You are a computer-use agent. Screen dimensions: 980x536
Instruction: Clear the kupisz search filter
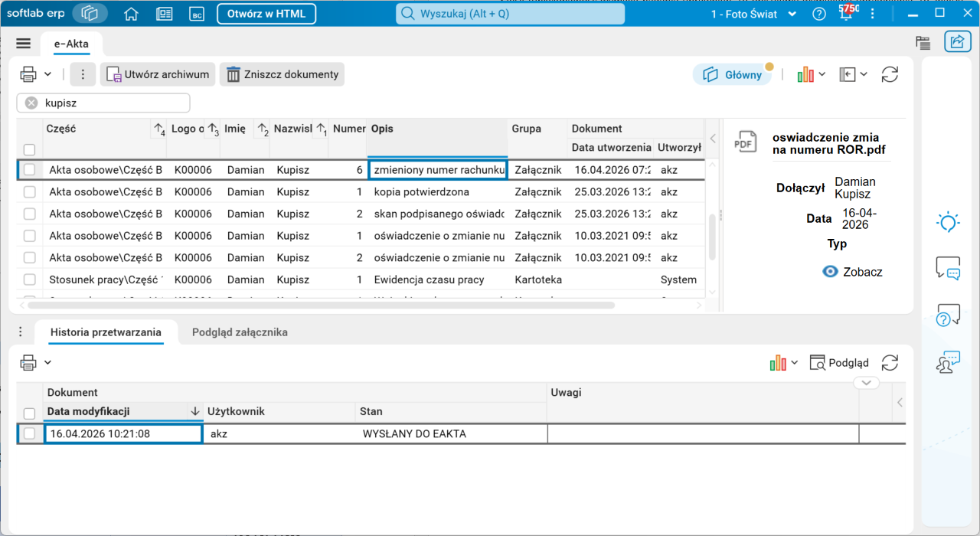pyautogui.click(x=31, y=103)
